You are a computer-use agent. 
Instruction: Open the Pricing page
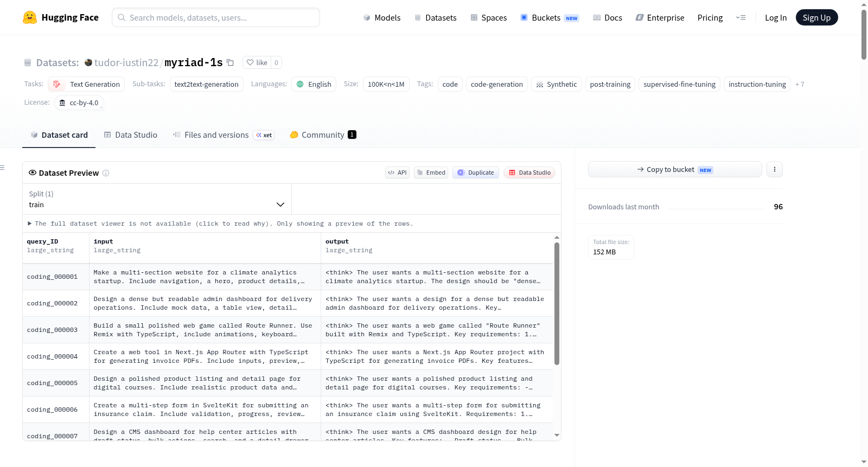(x=710, y=17)
